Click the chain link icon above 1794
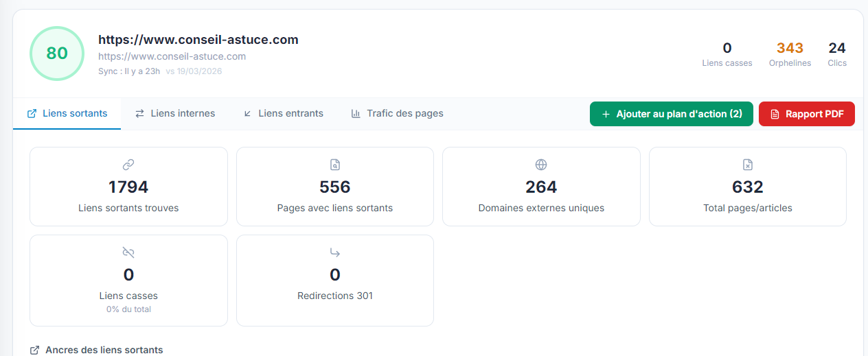 pyautogui.click(x=128, y=165)
